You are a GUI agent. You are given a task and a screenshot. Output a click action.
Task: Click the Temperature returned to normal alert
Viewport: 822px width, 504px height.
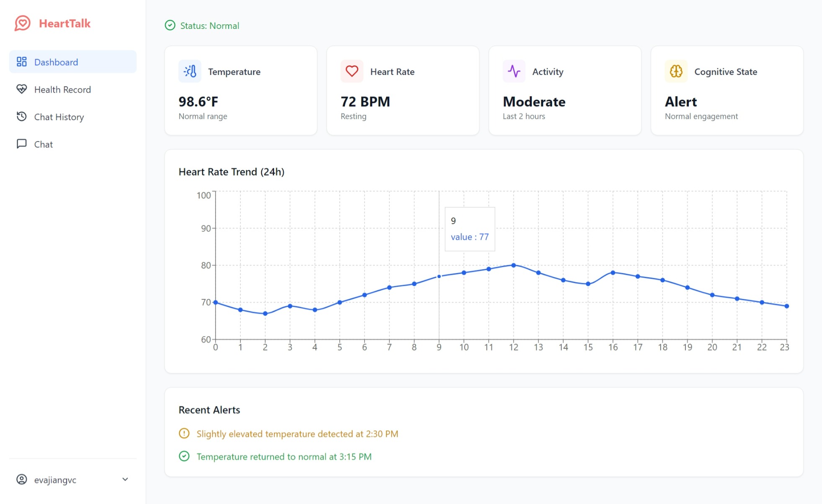[284, 457]
